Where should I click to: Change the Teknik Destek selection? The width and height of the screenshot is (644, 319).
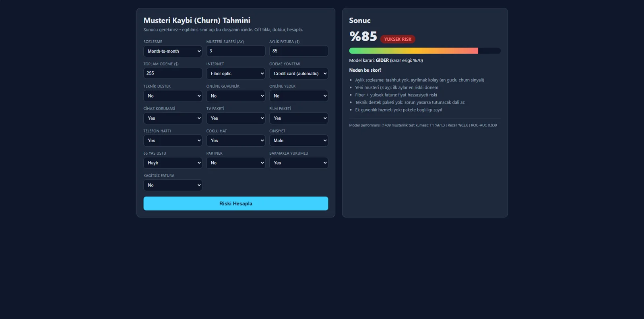(x=173, y=96)
